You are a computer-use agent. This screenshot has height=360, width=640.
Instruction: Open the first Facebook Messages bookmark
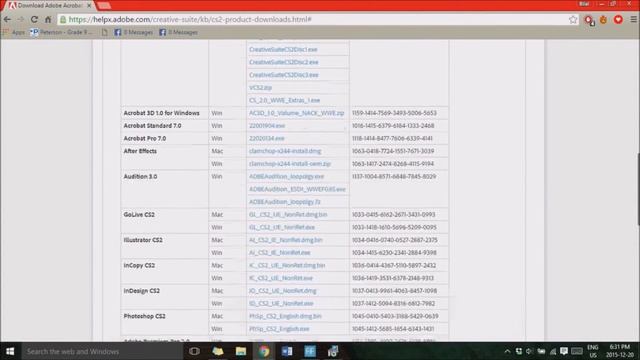point(133,32)
